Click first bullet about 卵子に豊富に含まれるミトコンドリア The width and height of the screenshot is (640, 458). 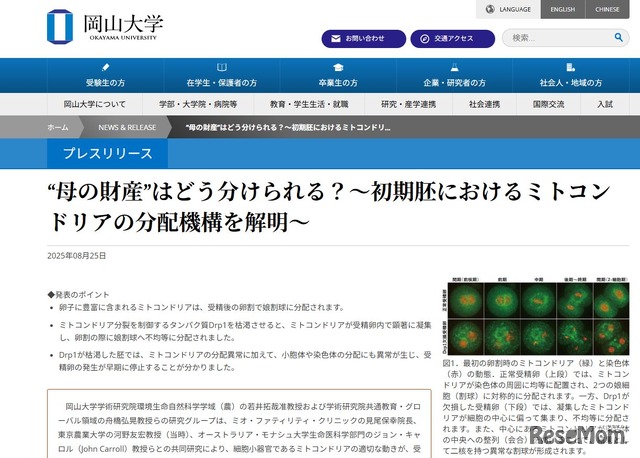click(x=202, y=307)
